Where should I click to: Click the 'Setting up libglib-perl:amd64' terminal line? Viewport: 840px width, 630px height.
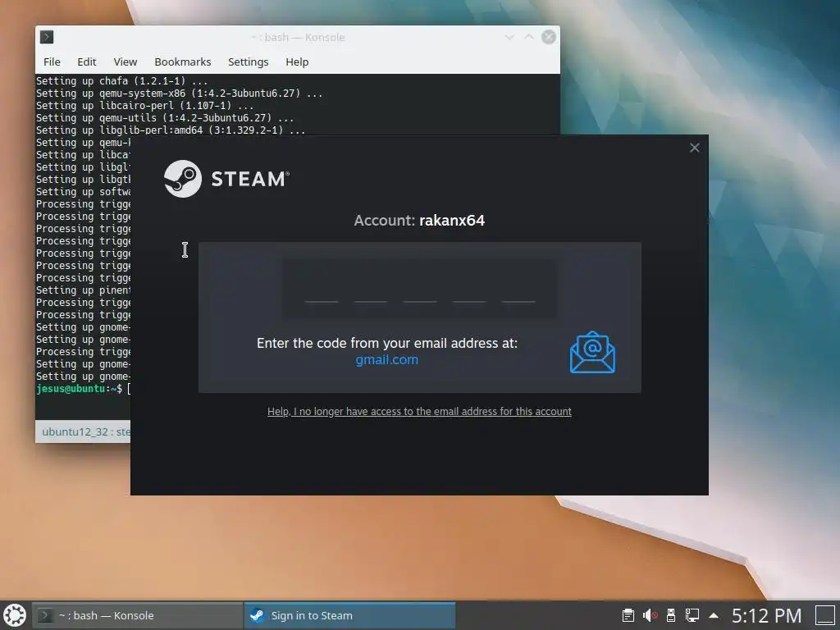tap(171, 130)
